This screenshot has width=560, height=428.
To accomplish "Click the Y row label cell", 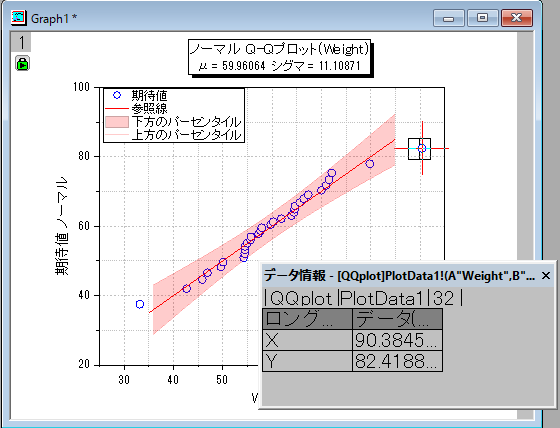I will pyautogui.click(x=308, y=361).
